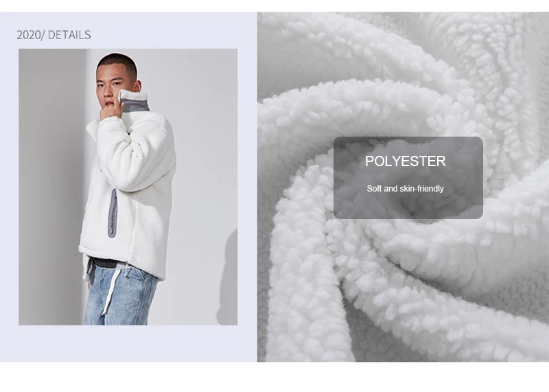Screen dimensions: 549x392
Task: Click the lavender panel below the model photo
Action: 128,343
